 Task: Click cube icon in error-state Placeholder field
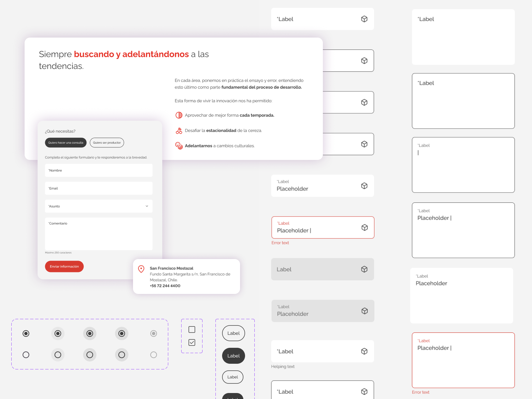click(x=364, y=227)
